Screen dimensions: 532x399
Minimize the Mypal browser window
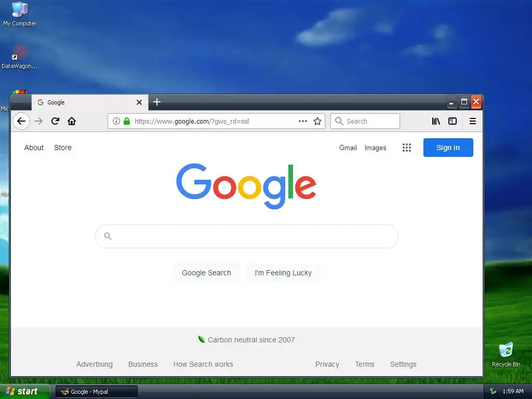click(x=451, y=102)
